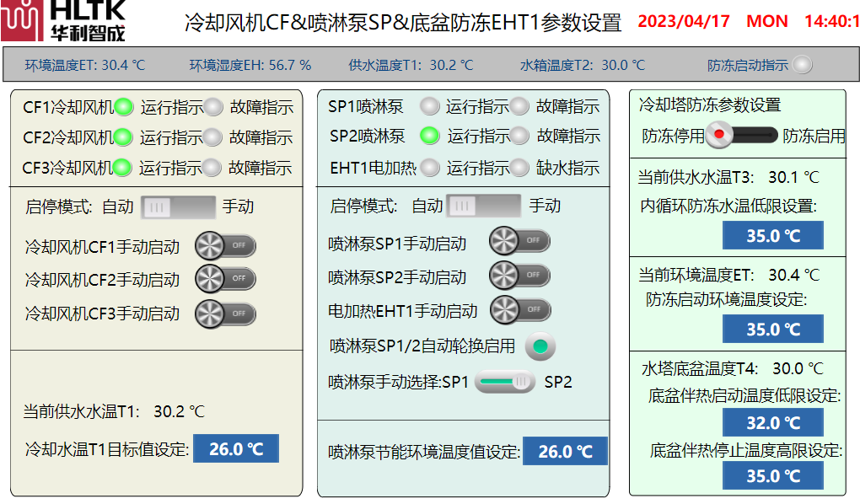860x504 pixels.
Task: Click the EHT1 water shortage (缺水指示) indicator
Action: [x=519, y=167]
